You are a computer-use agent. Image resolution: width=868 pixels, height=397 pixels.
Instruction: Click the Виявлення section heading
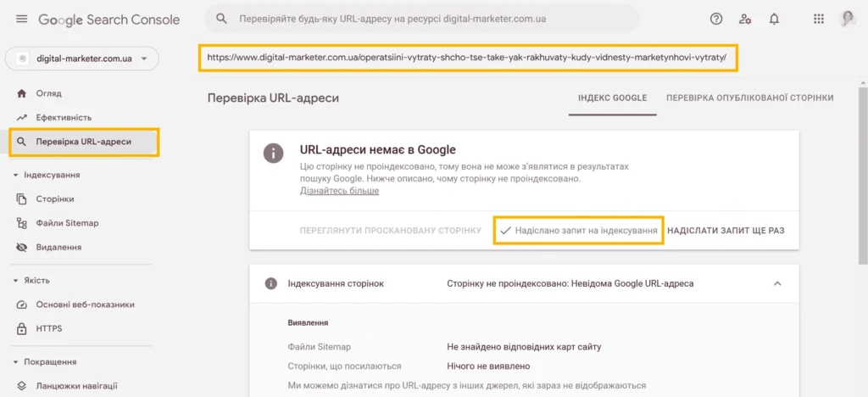tap(309, 323)
